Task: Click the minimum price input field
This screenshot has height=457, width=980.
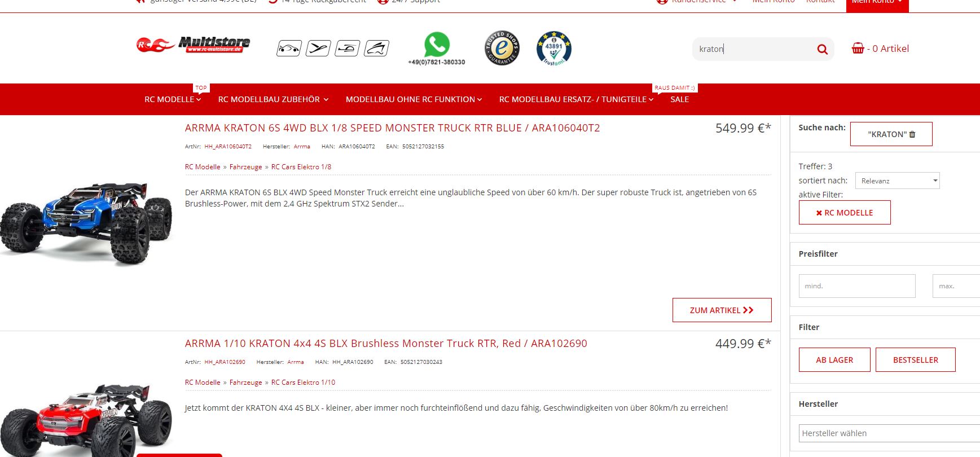Action: 856,286
